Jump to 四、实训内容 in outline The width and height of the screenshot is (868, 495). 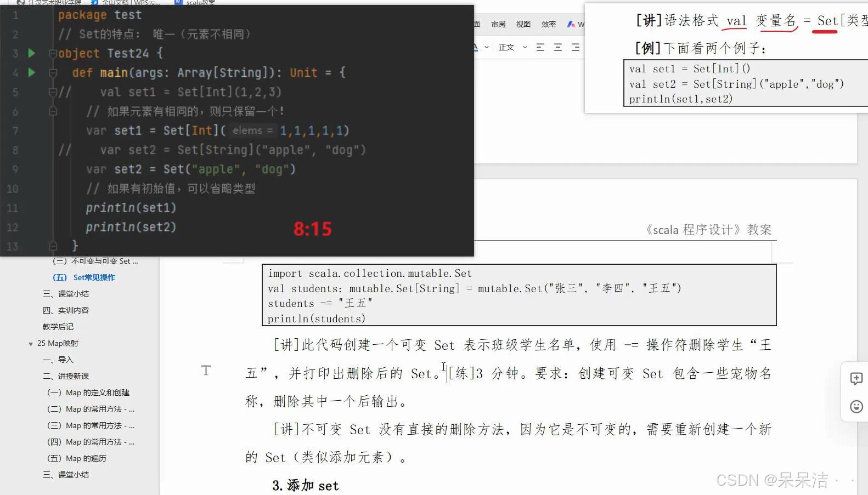[65, 310]
